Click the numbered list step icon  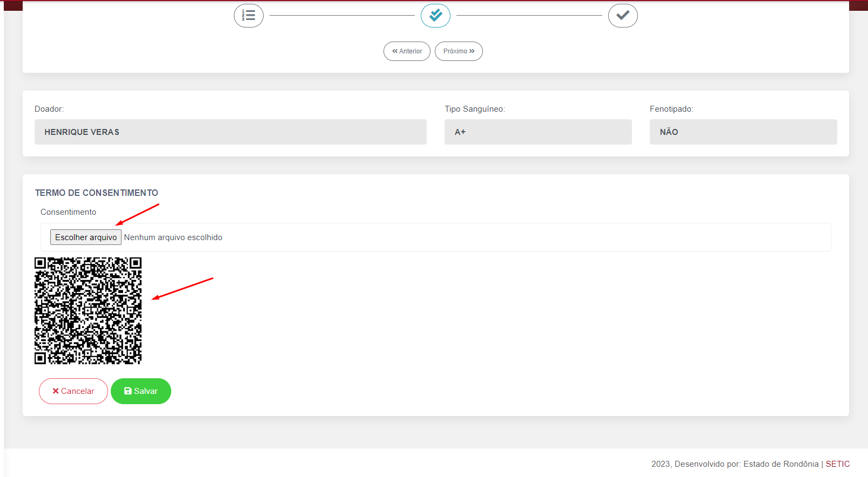[248, 16]
